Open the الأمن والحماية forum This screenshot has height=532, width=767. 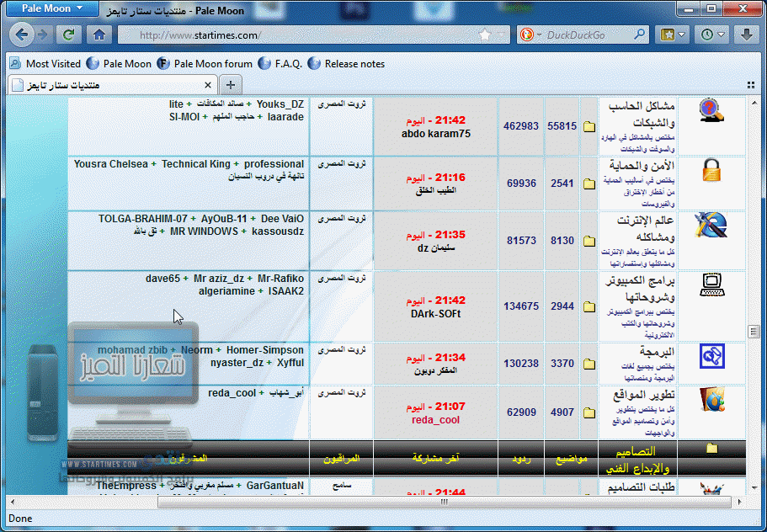(x=642, y=165)
